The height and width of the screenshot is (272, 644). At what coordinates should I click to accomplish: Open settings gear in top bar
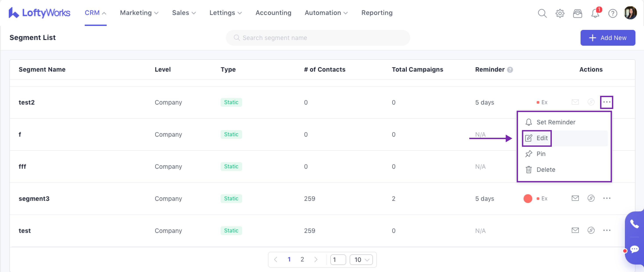point(560,13)
